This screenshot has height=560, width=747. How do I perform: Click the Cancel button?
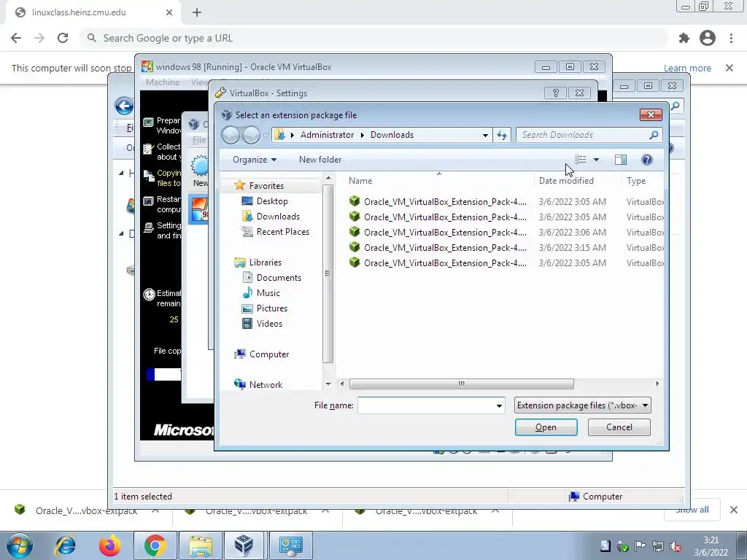click(619, 427)
